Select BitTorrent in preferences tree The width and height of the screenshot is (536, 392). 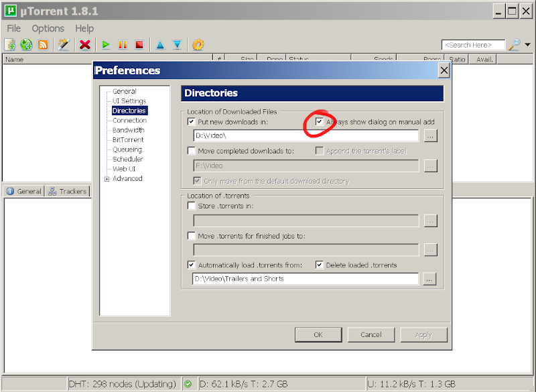coord(128,139)
